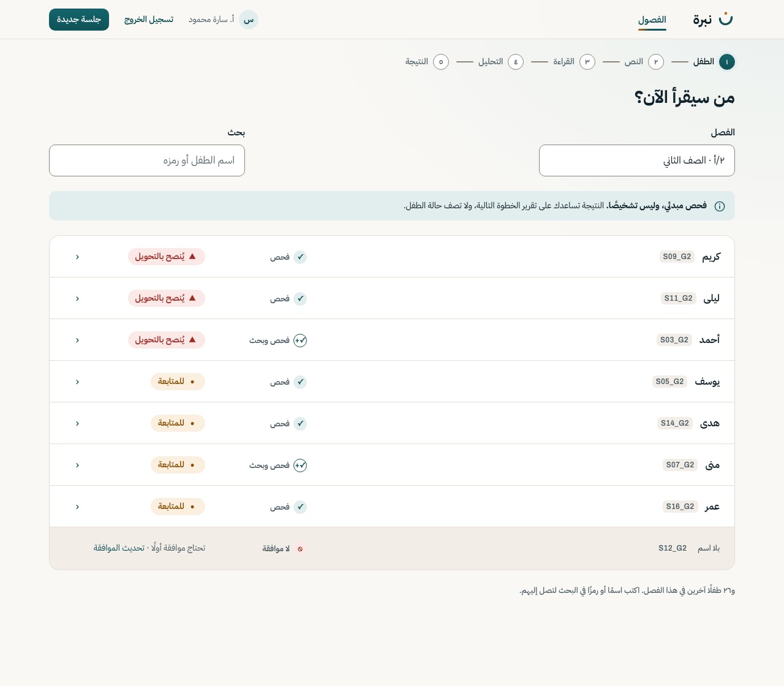
Task: Click the check icon in عمر's row
Action: [x=300, y=507]
